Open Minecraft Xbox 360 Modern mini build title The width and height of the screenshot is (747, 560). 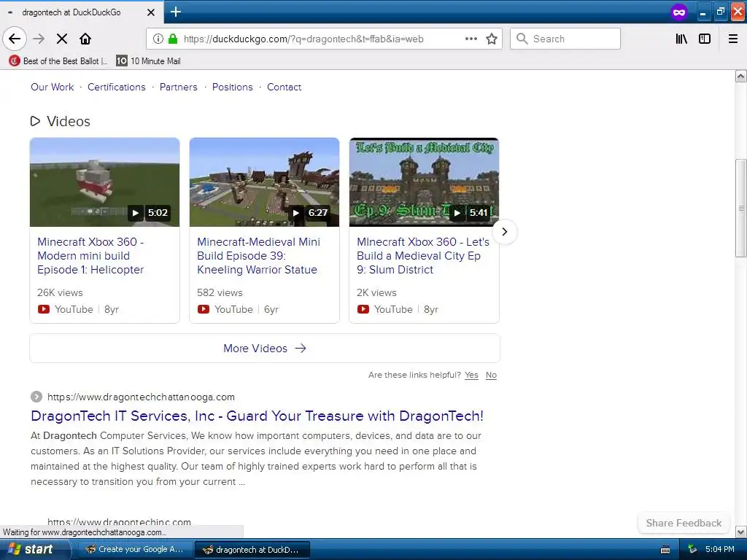(x=90, y=256)
